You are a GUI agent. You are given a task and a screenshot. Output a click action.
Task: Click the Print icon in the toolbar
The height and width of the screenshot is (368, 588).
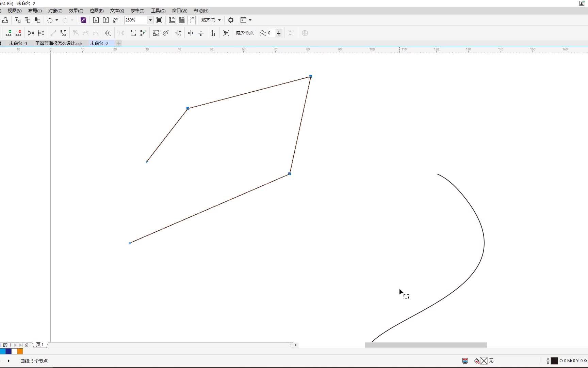[x=5, y=20]
